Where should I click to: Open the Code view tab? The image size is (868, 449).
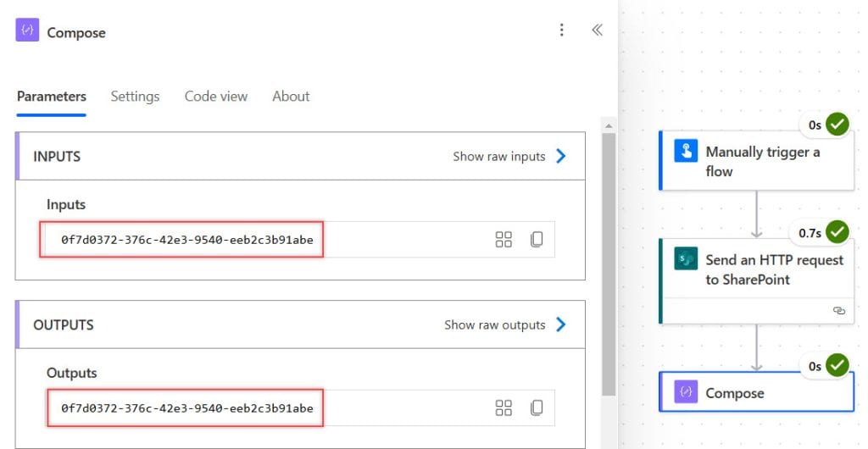pos(216,97)
